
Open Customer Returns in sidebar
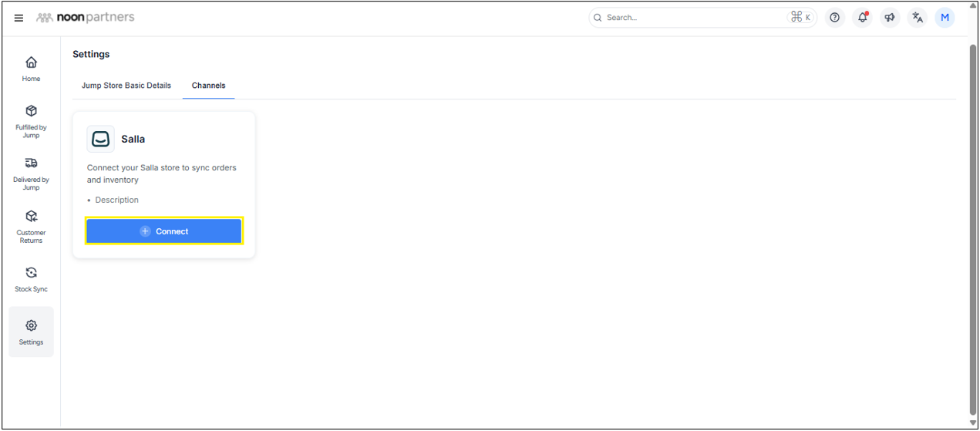pyautogui.click(x=32, y=227)
